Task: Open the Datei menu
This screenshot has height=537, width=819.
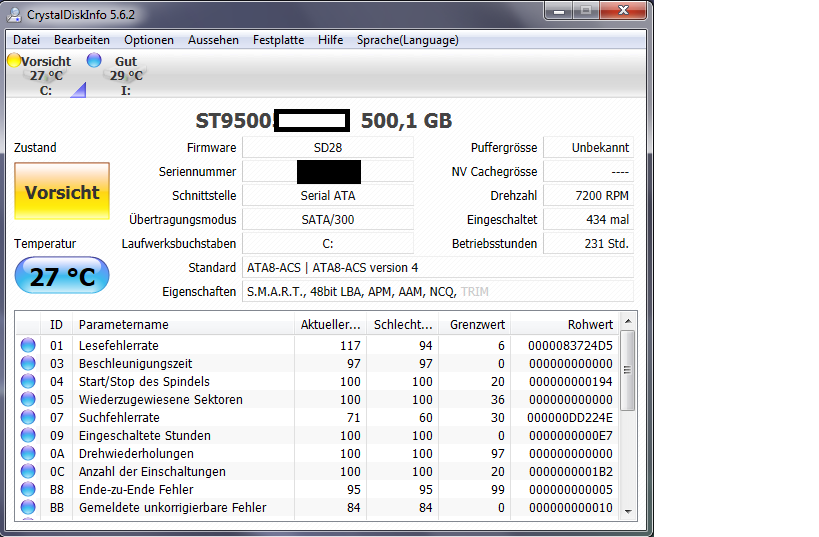Action: (x=27, y=40)
